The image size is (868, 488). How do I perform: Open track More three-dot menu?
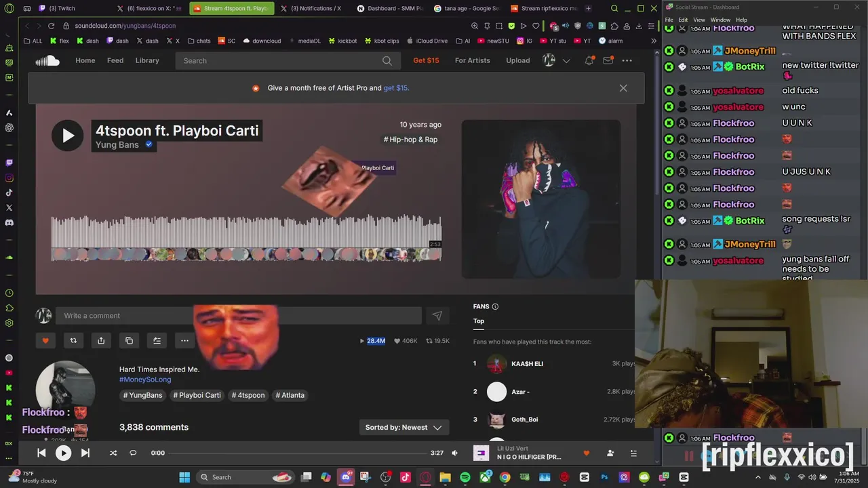[184, 340]
